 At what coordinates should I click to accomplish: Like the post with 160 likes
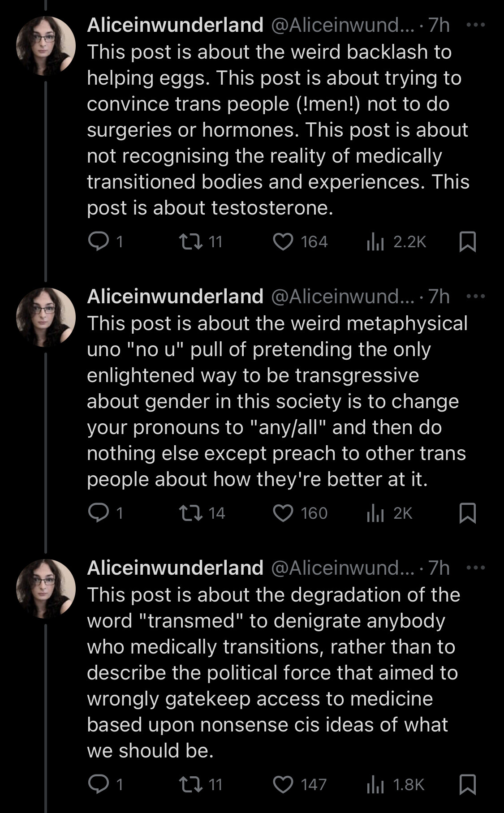pyautogui.click(x=283, y=513)
